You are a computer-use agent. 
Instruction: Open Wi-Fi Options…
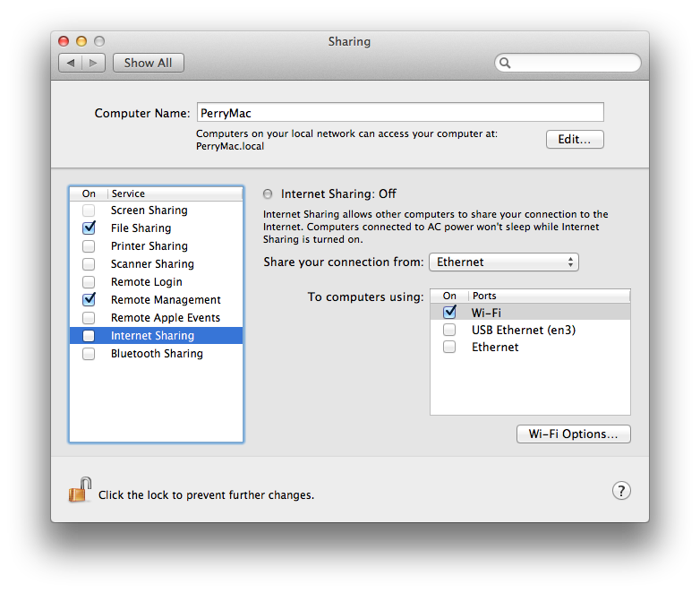573,434
